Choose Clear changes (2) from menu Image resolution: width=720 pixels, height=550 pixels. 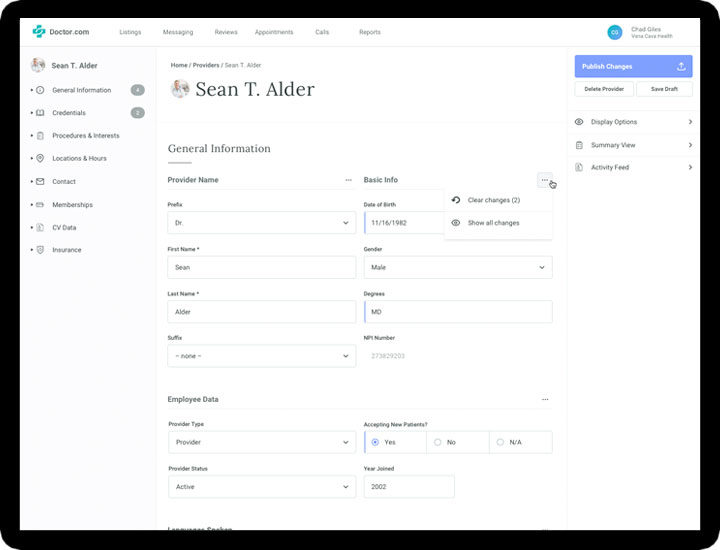coord(494,200)
